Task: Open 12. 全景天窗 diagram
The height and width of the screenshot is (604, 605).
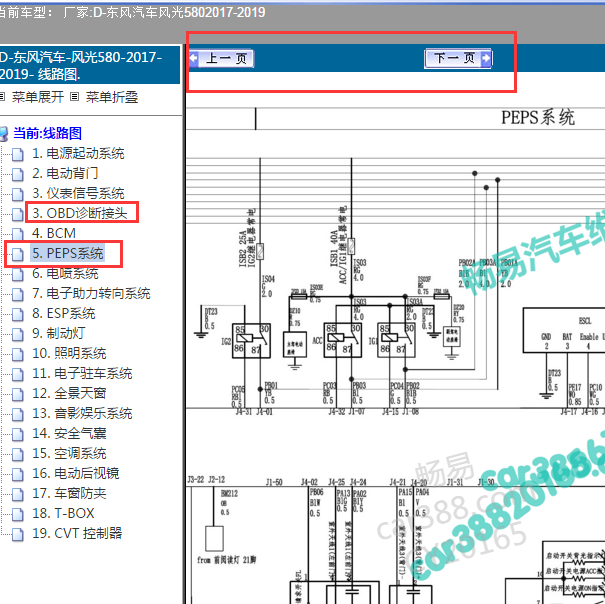Action: coord(69,393)
